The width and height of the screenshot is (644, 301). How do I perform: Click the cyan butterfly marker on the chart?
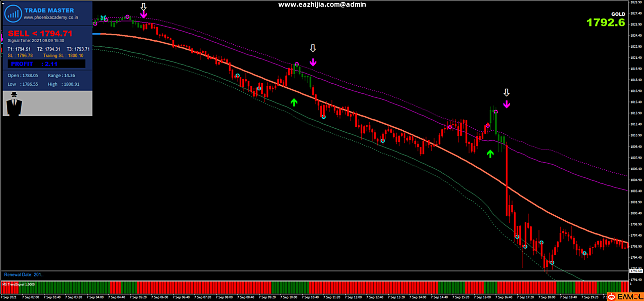[103, 18]
